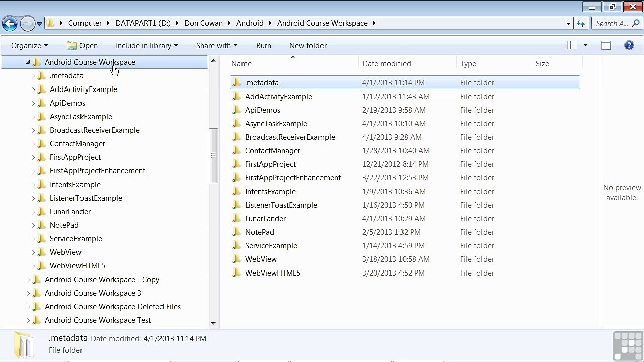Click LunarLander folder icon in the tree
This screenshot has height=362, width=644.
click(x=42, y=212)
